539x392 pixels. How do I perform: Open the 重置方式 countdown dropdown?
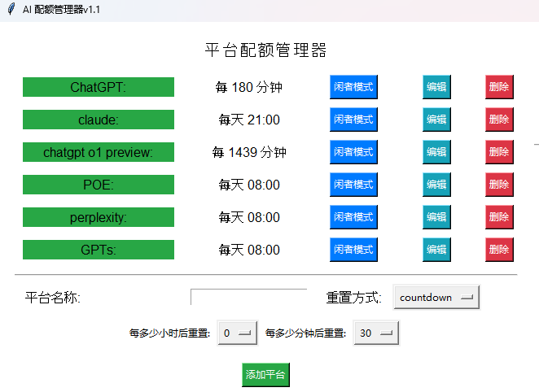coord(436,298)
